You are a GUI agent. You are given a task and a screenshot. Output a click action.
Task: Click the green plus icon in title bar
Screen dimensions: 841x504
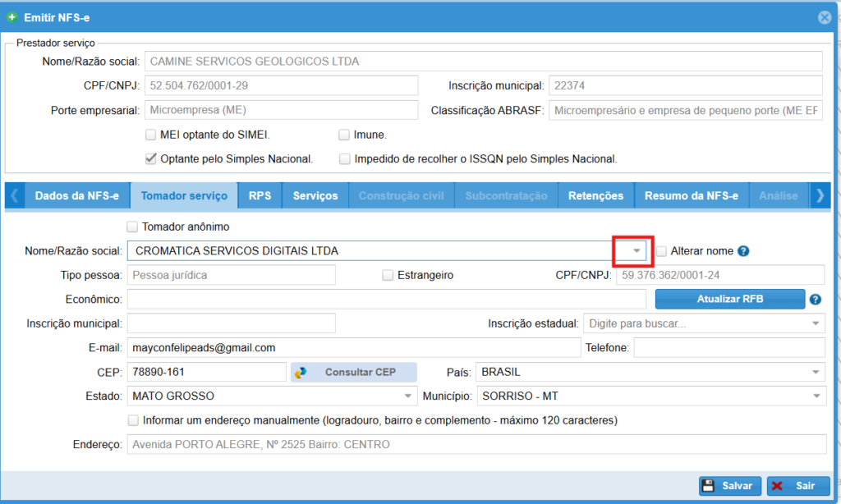[12, 17]
